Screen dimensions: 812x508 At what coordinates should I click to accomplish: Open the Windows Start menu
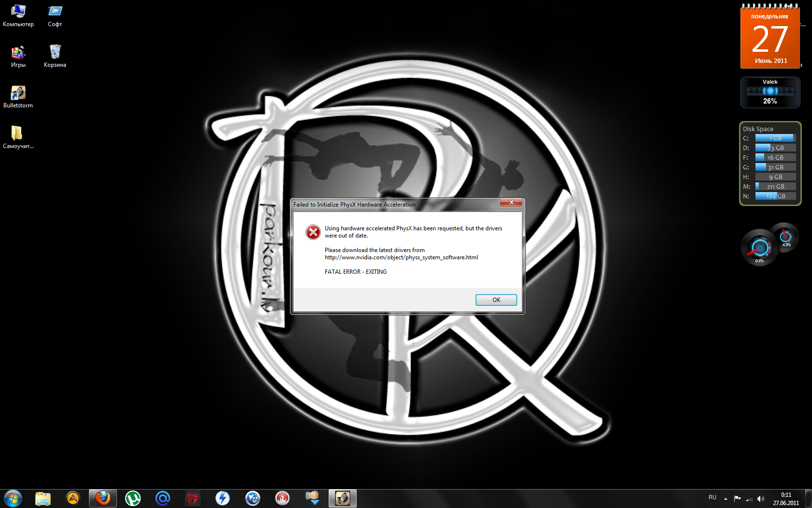13,498
